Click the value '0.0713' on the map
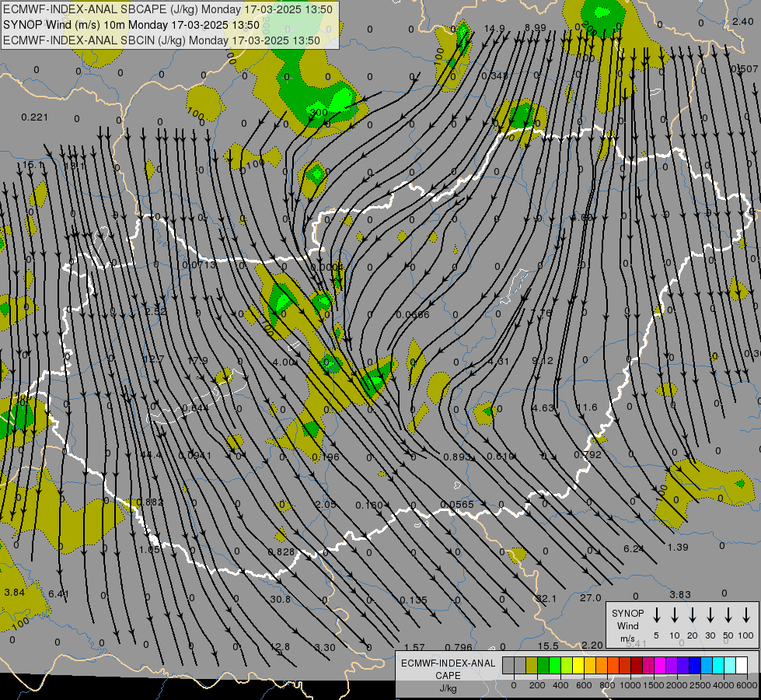 [199, 264]
